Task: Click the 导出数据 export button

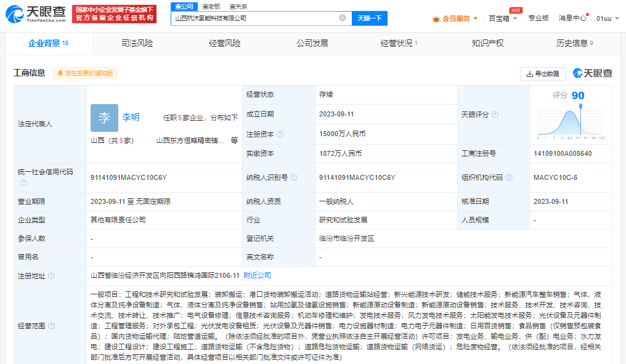Action: pos(543,74)
